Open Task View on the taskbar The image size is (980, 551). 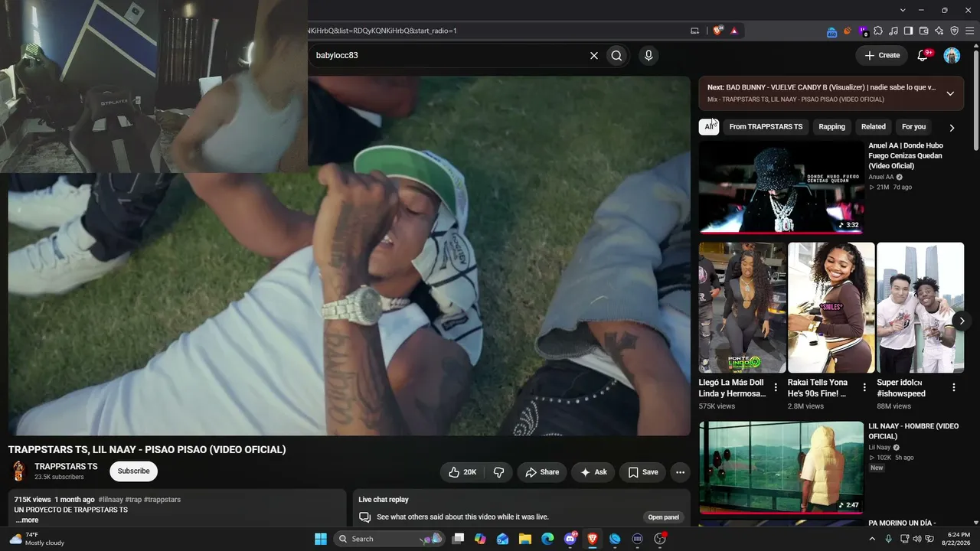point(458,539)
